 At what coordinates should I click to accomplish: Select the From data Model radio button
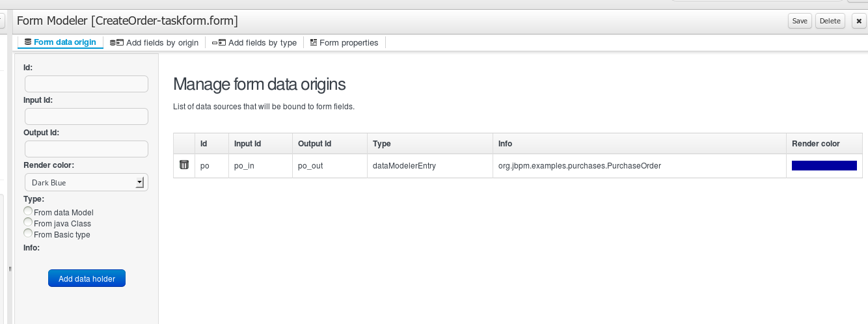click(28, 212)
